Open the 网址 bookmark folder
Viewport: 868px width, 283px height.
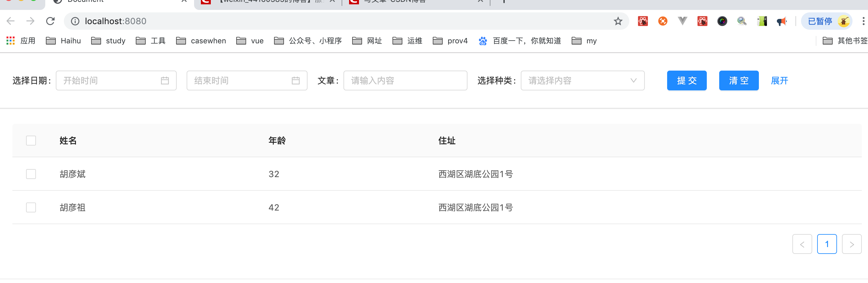click(367, 41)
